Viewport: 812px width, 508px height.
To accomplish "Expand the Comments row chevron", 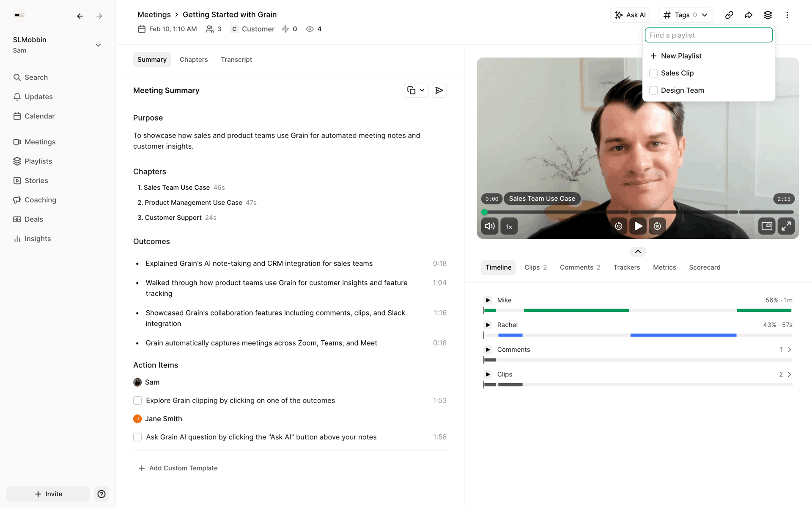I will coord(789,350).
